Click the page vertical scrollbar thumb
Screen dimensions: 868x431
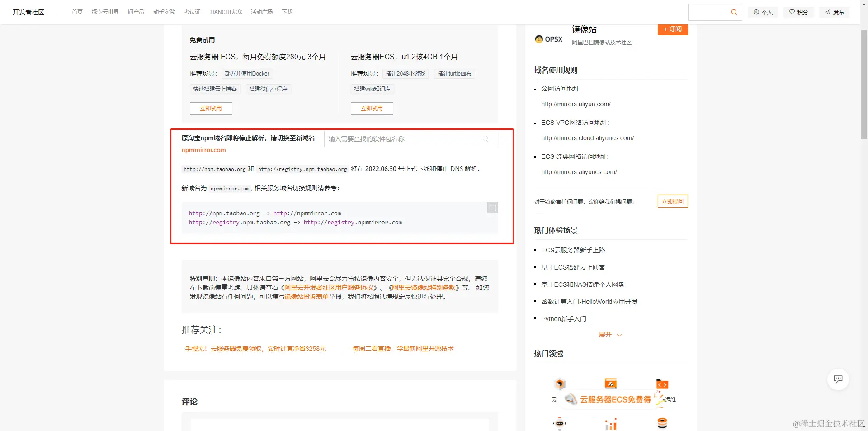click(864, 85)
